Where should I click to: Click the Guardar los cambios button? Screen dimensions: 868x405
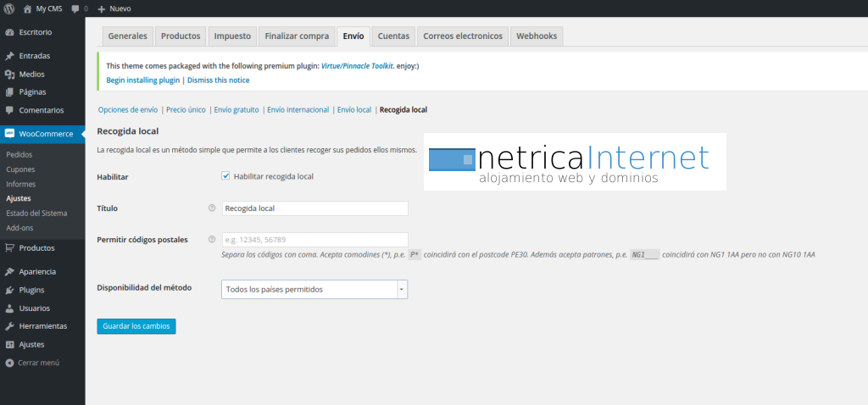136,326
